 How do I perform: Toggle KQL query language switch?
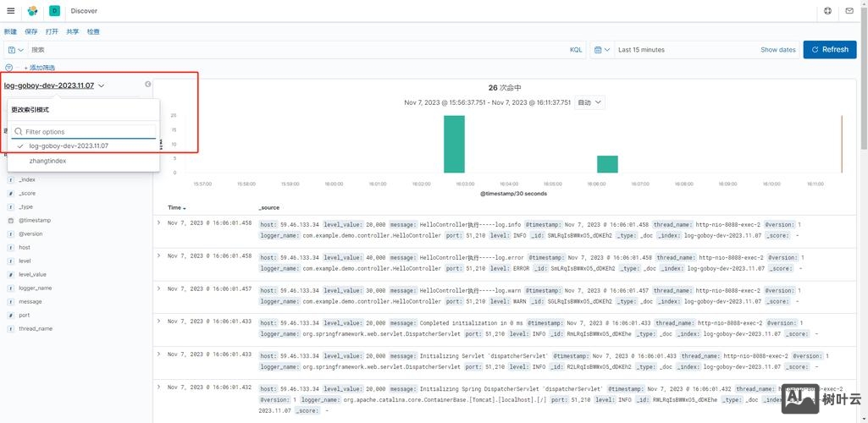pos(576,50)
